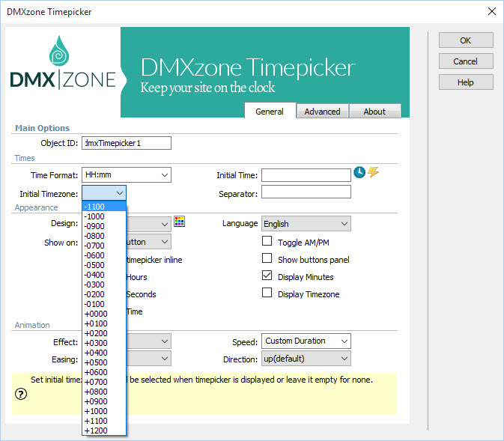Select the -0100 timezone entry
The width and height of the screenshot is (504, 441).
coord(104,304)
